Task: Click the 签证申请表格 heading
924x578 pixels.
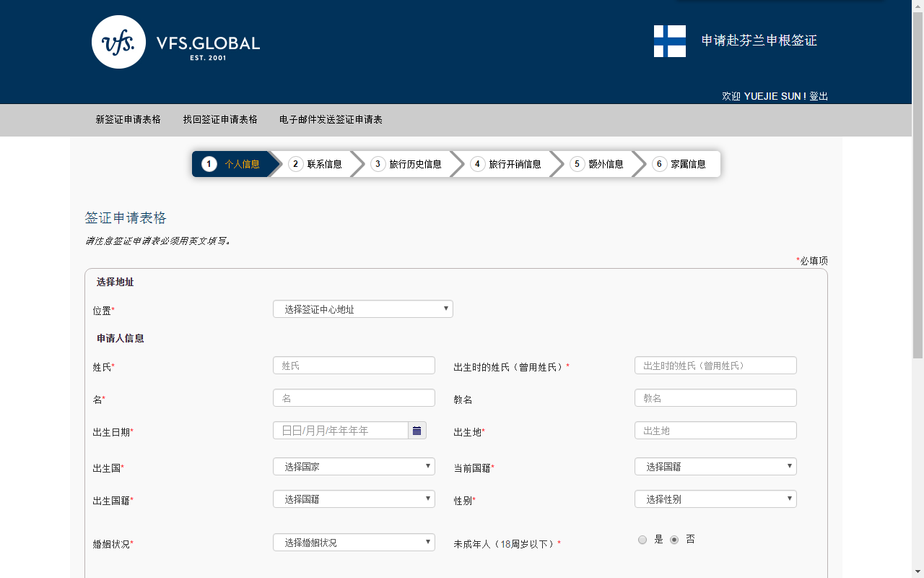Action: (x=126, y=218)
